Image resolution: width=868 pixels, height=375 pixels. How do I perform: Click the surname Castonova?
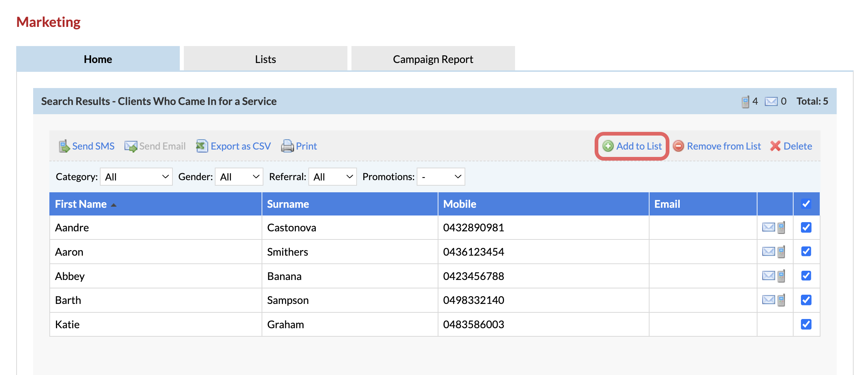click(292, 228)
